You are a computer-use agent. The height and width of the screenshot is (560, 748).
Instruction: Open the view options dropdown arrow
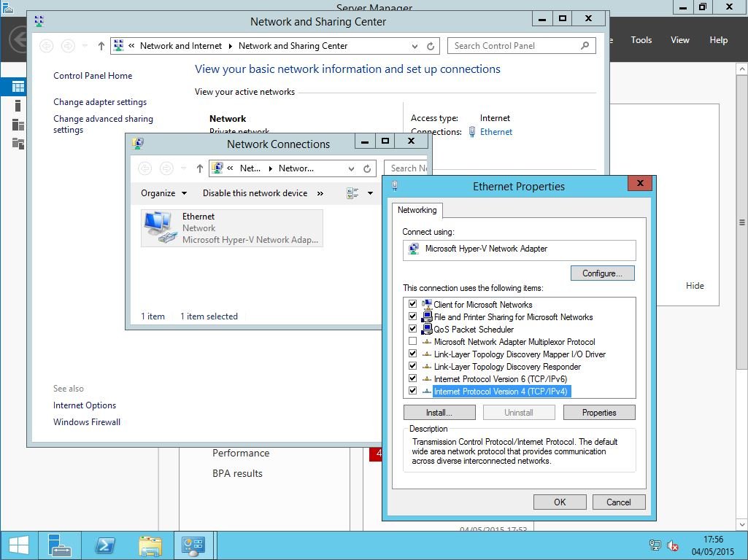pos(370,193)
